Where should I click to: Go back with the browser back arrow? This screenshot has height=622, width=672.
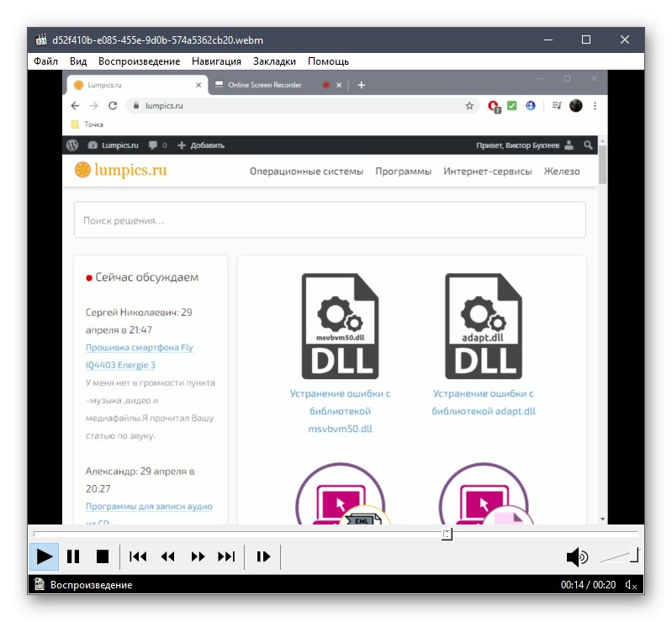tap(75, 106)
